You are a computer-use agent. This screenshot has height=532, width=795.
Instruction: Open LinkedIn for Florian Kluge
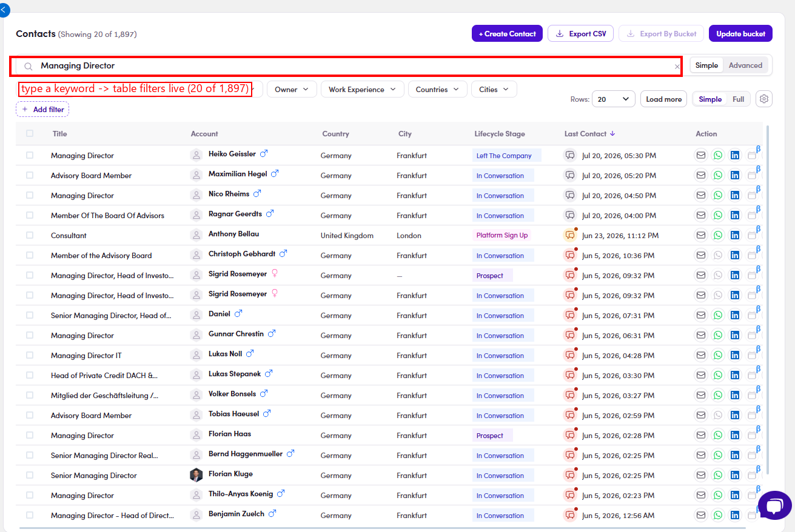click(x=735, y=475)
